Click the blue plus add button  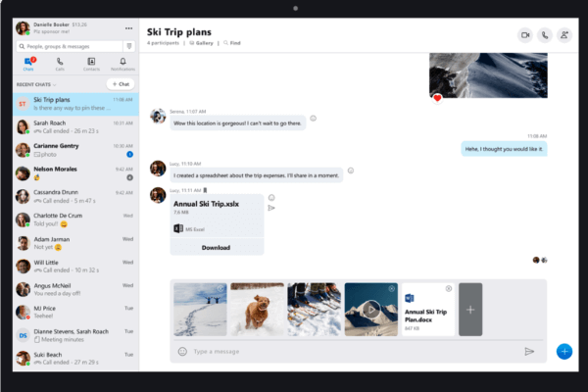[564, 352]
